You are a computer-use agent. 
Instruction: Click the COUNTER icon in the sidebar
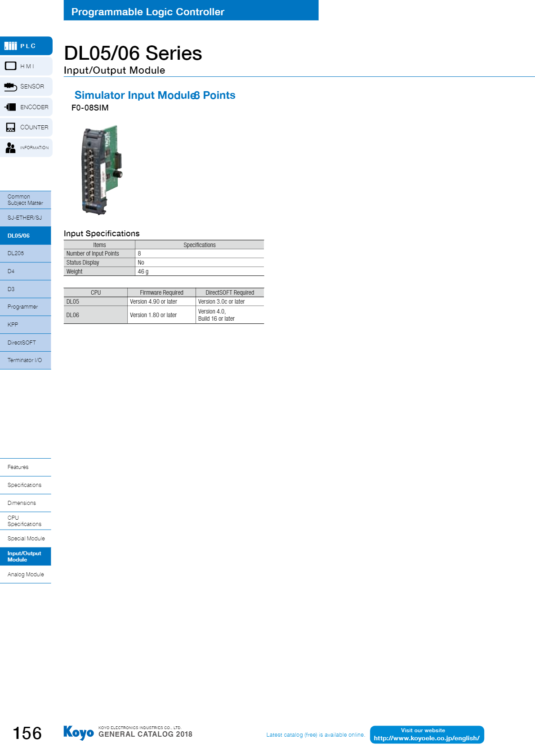(x=10, y=127)
